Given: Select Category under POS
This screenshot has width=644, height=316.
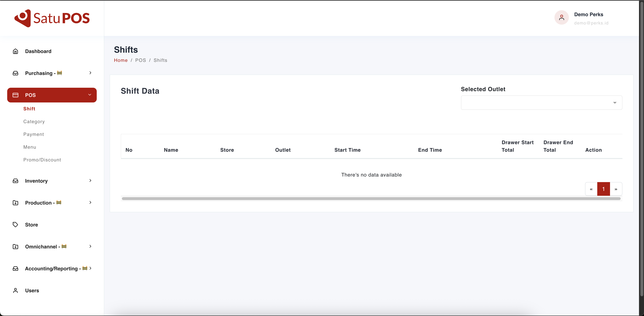Looking at the screenshot, I should 34,122.
